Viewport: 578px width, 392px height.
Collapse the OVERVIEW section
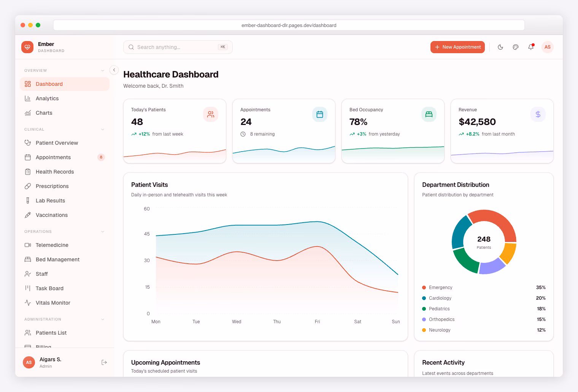103,70
